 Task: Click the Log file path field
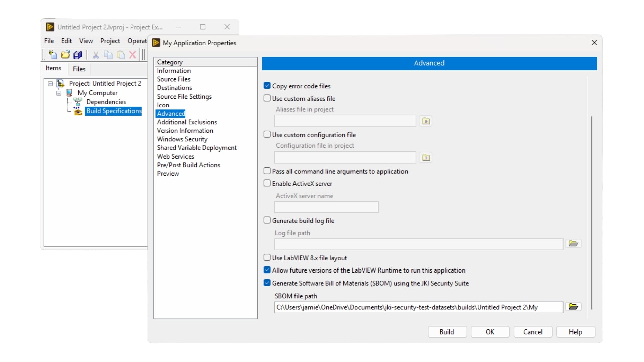click(x=419, y=244)
